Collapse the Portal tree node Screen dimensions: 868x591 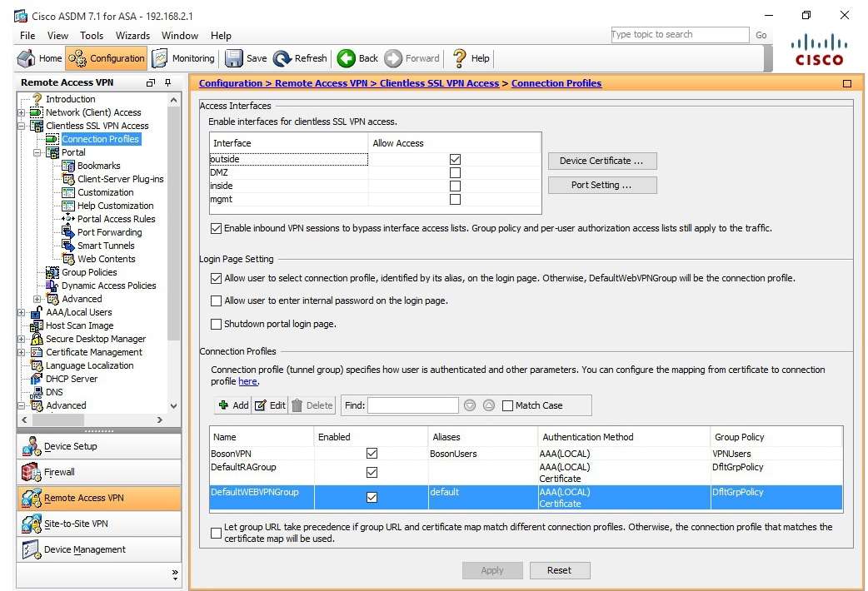point(37,152)
